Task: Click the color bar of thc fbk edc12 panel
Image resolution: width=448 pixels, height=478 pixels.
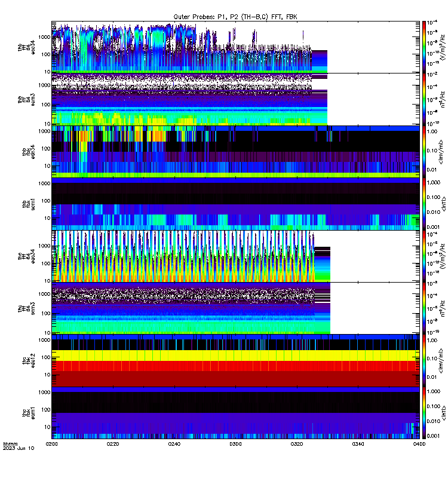Action: click(x=424, y=361)
